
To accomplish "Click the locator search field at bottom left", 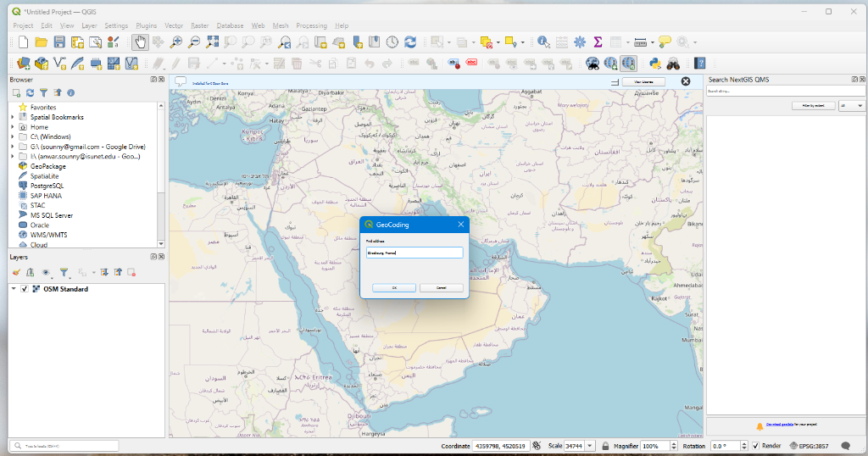I will click(64, 446).
